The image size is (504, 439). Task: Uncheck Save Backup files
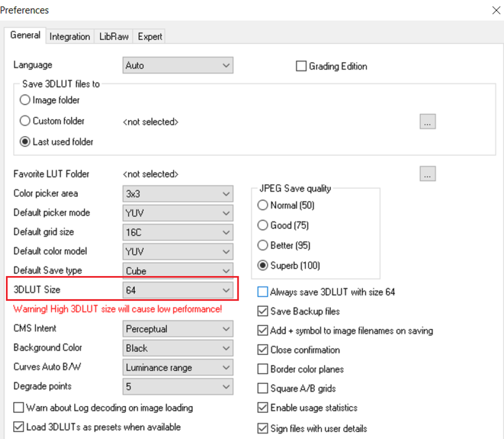(x=263, y=311)
